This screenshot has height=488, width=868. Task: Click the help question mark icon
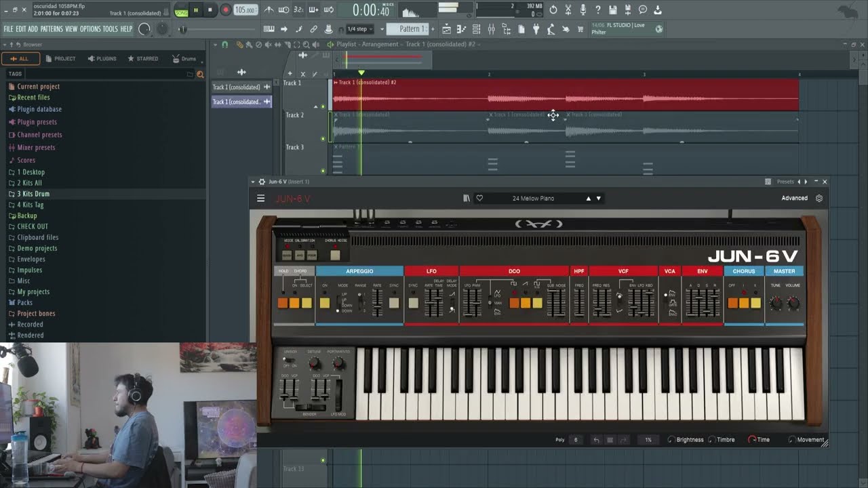click(x=598, y=10)
